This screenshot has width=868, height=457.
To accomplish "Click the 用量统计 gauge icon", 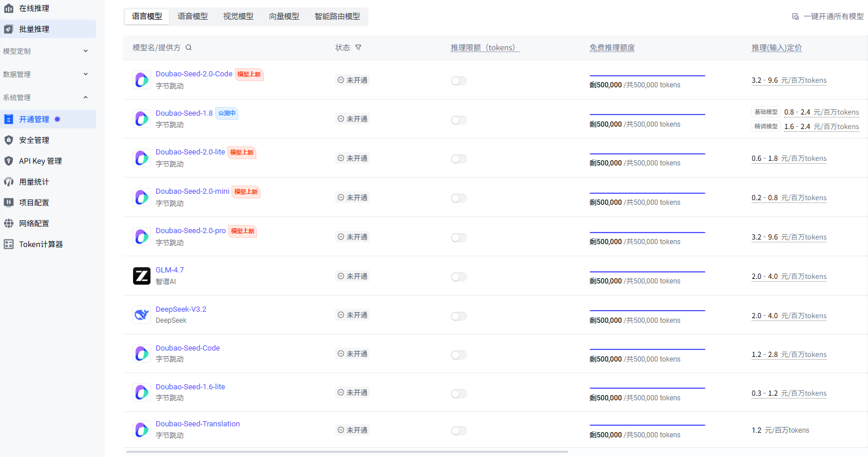I will tap(9, 182).
